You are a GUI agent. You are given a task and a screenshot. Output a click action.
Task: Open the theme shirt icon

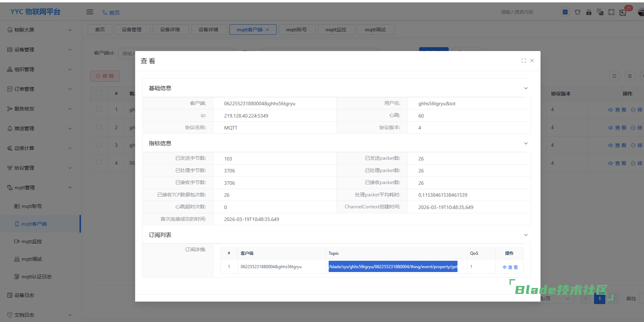(577, 12)
